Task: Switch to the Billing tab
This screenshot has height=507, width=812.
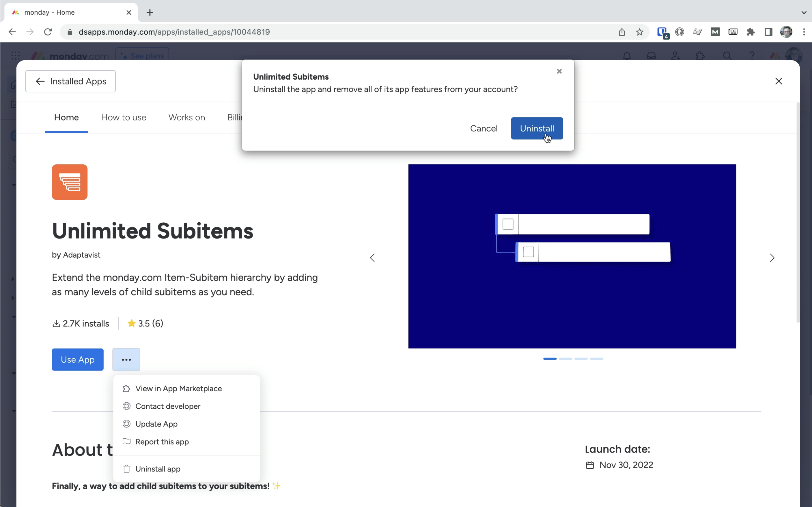Action: coord(238,117)
